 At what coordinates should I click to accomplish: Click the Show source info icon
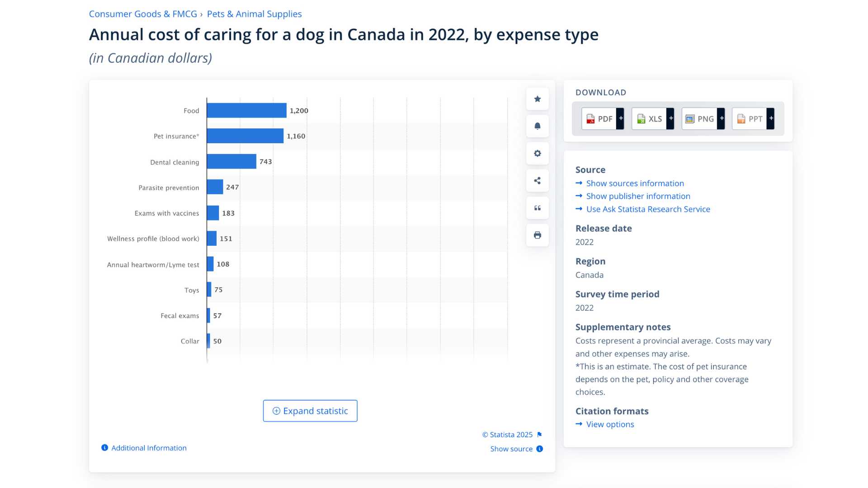point(539,449)
